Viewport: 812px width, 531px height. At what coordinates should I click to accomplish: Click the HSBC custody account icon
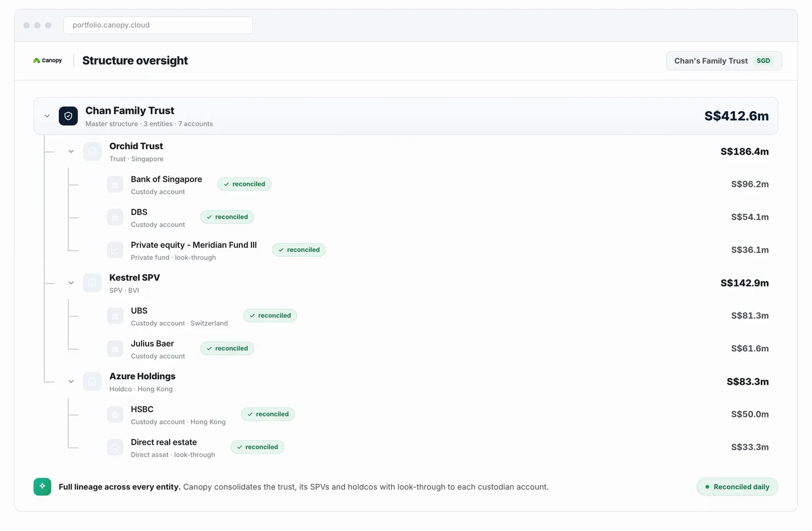coord(115,414)
